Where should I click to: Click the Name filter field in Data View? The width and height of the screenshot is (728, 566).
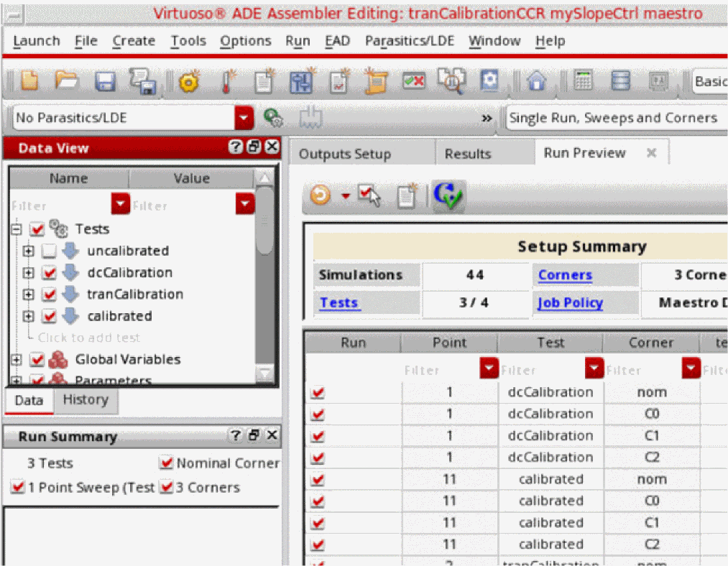[60, 206]
